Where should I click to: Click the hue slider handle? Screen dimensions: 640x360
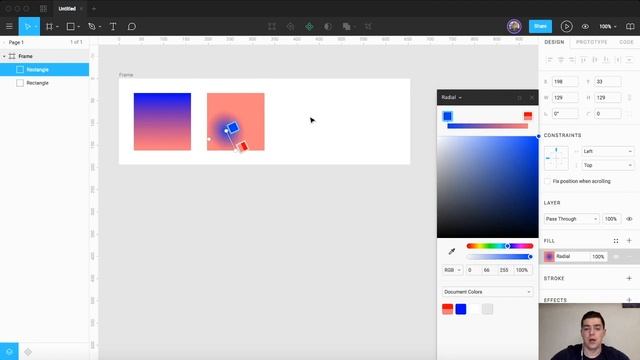click(x=507, y=246)
